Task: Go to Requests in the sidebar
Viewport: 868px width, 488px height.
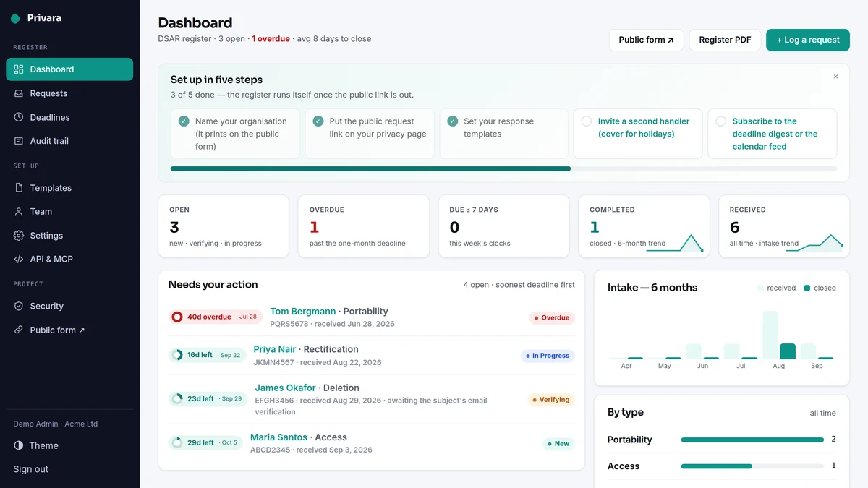Action: pyautogui.click(x=69, y=93)
